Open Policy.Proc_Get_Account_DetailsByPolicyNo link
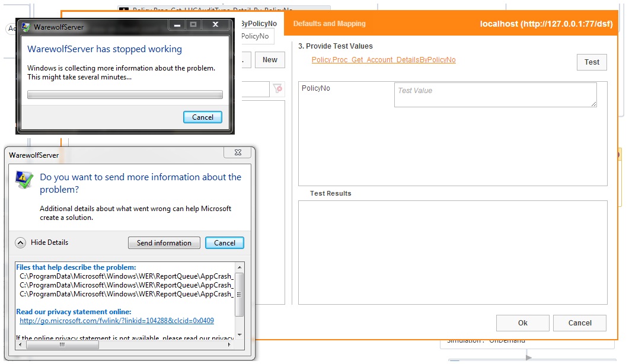 click(384, 60)
